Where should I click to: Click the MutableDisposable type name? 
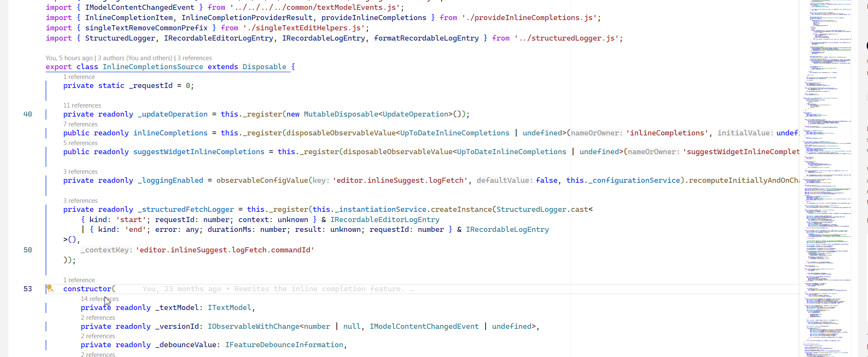coord(341,114)
